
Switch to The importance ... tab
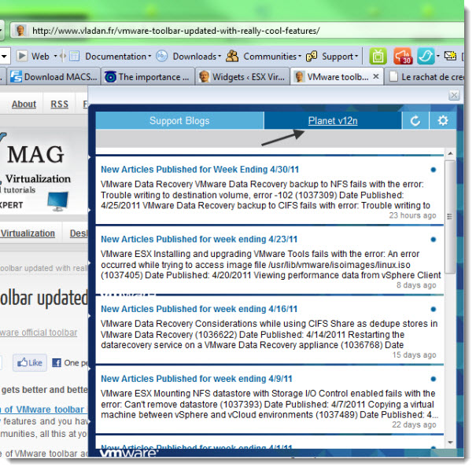coord(148,77)
